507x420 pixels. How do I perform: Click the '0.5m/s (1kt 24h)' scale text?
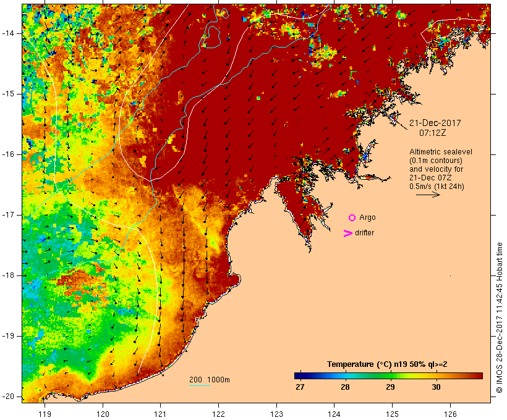pyautogui.click(x=437, y=187)
